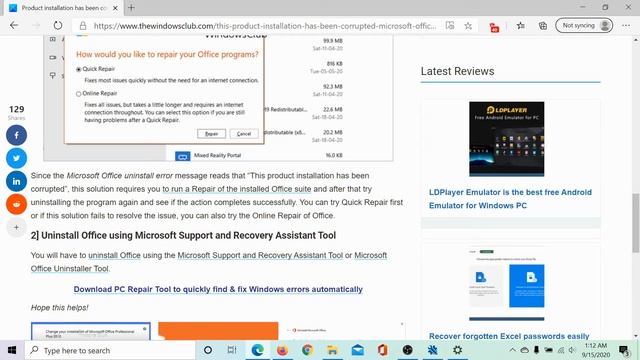Open the run a Repair of Office link
The image size is (640, 360).
237,189
